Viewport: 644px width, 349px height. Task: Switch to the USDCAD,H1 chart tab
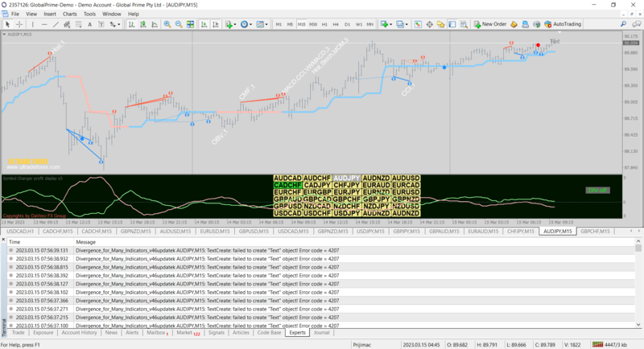pos(19,232)
